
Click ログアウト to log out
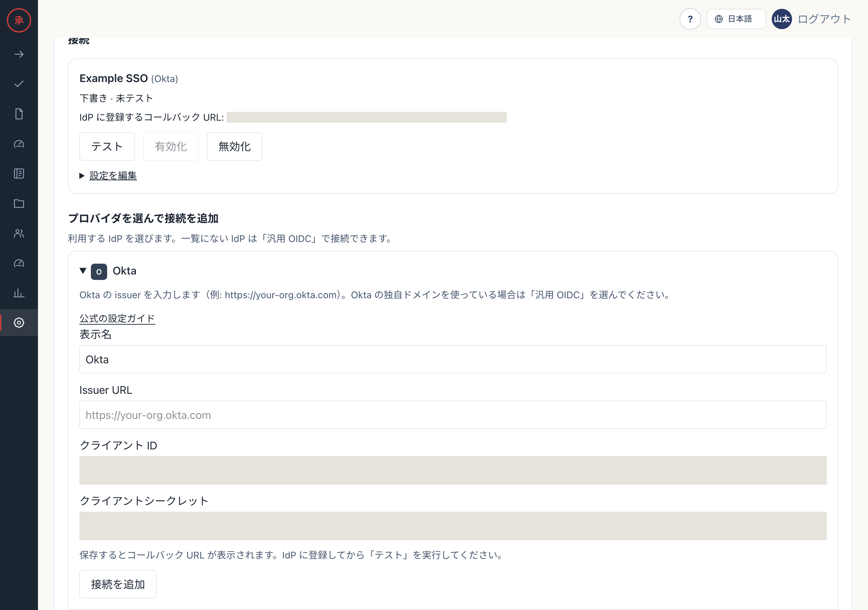824,19
